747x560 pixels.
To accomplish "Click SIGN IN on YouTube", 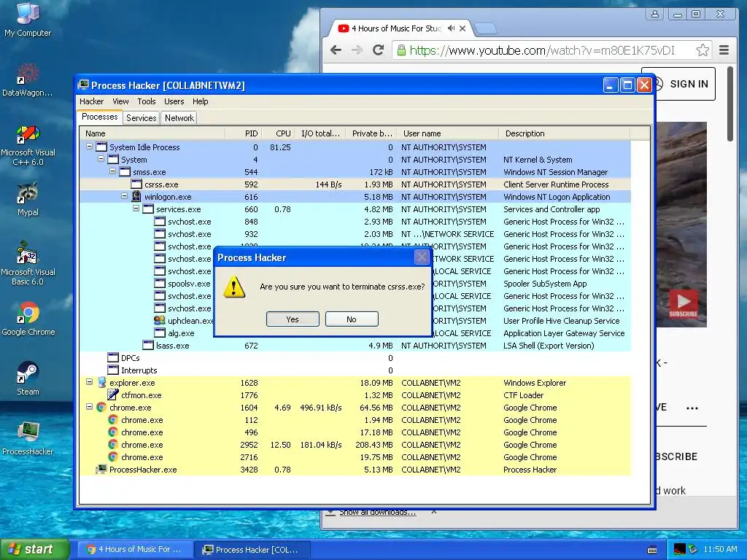I will (689, 84).
